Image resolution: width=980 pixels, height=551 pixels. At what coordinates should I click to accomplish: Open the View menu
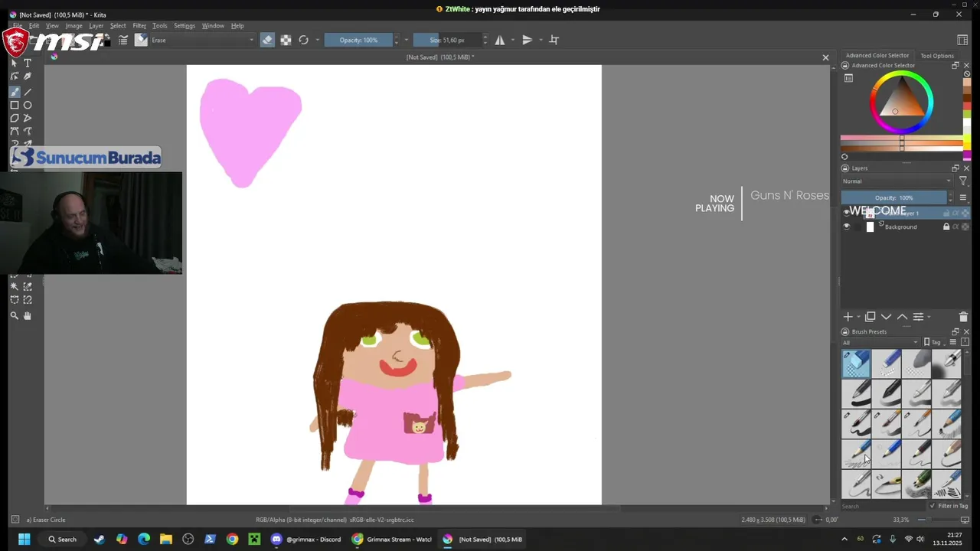click(x=52, y=26)
